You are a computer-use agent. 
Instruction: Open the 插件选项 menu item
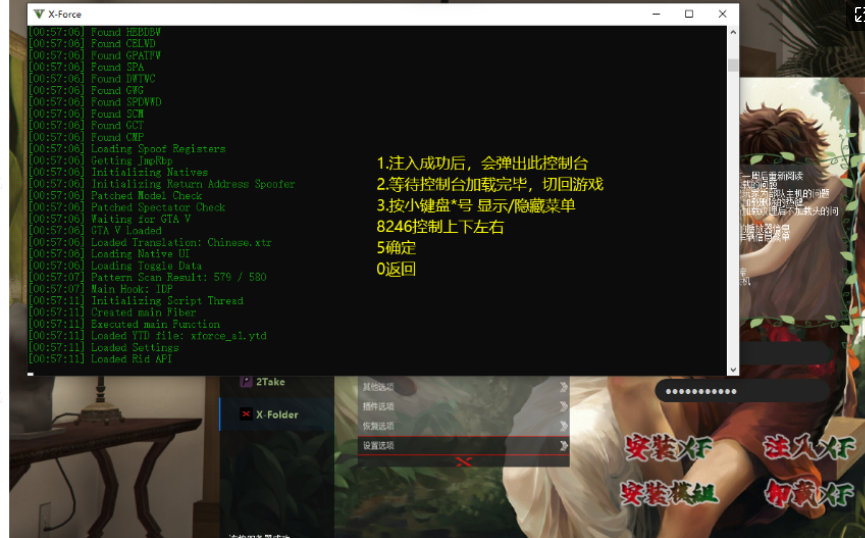click(463, 407)
